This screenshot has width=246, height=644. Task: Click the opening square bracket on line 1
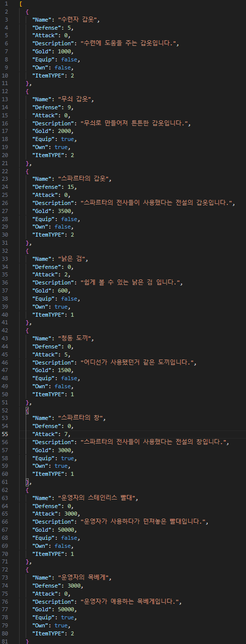(21, 4)
